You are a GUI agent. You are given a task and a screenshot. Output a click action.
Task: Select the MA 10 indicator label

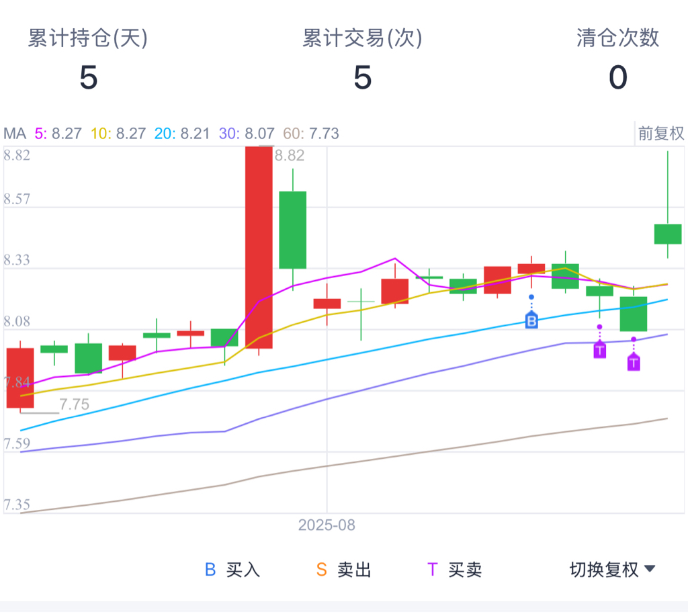(101, 134)
